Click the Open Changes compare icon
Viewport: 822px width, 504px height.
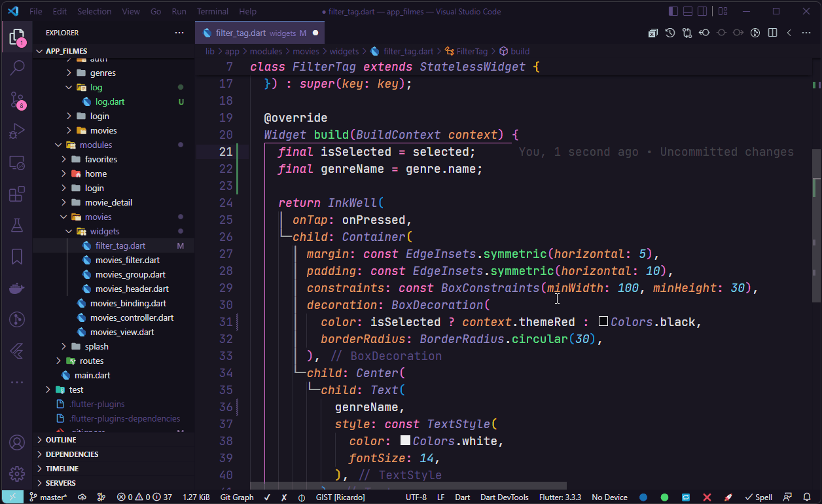pyautogui.click(x=687, y=33)
